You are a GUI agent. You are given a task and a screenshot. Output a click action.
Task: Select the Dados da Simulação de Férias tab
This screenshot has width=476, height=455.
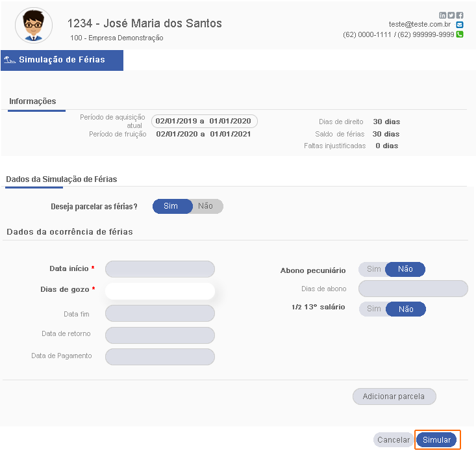pyautogui.click(x=61, y=179)
